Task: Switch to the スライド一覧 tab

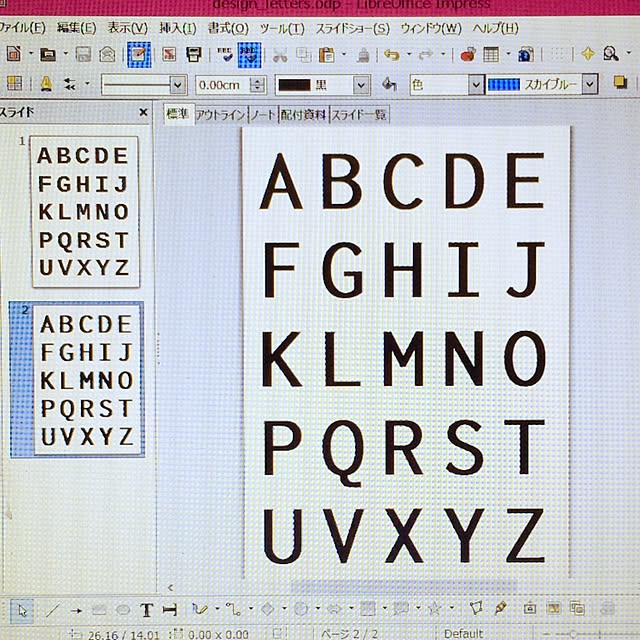Action: 359,115
